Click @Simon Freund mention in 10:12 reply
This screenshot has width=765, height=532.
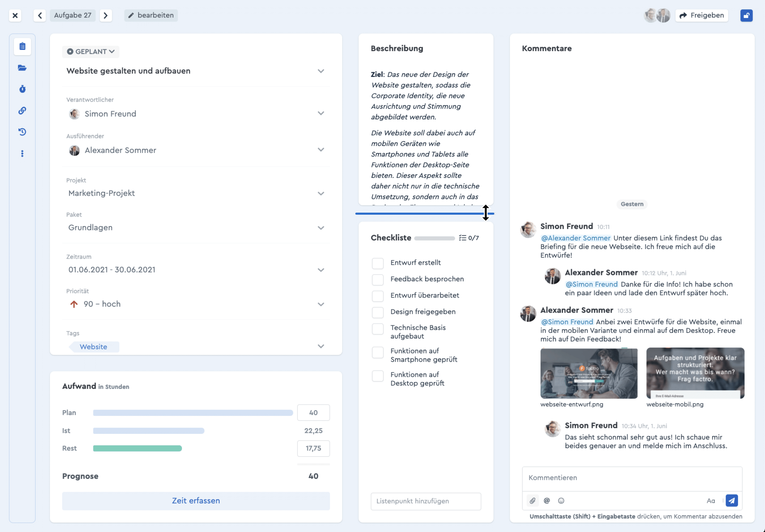pyautogui.click(x=591, y=284)
